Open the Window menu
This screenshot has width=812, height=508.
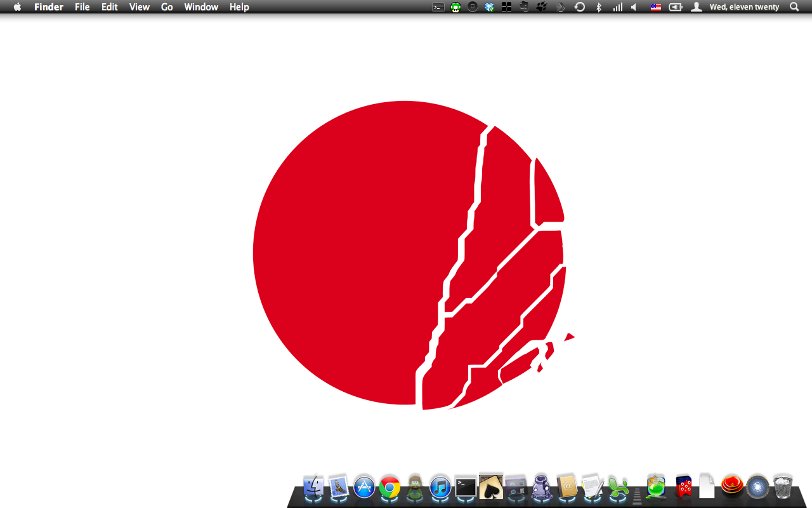point(201,7)
